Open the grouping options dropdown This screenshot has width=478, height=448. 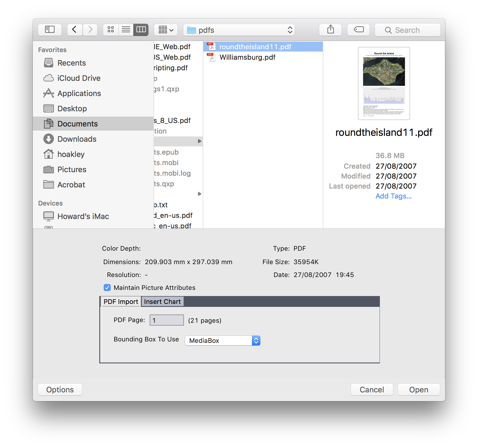(165, 29)
